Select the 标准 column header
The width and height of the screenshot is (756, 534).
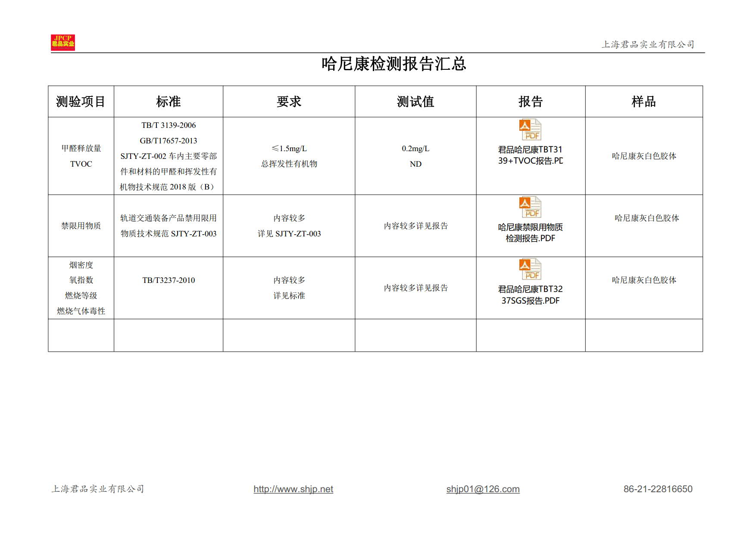click(x=168, y=102)
